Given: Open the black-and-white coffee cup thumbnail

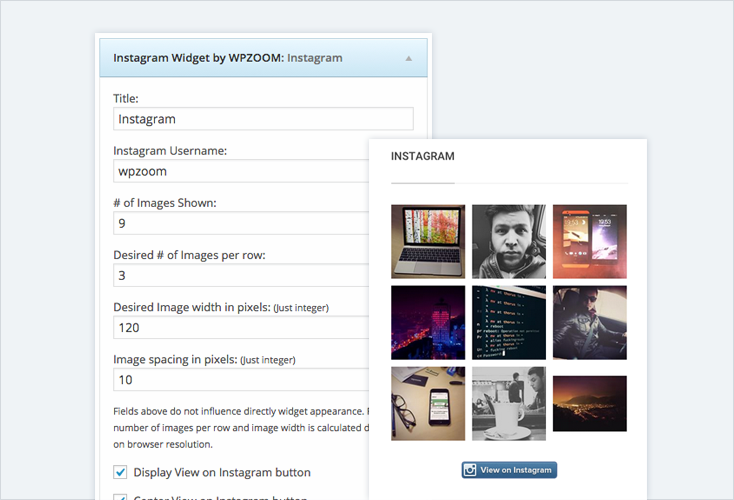Looking at the screenshot, I should click(509, 404).
